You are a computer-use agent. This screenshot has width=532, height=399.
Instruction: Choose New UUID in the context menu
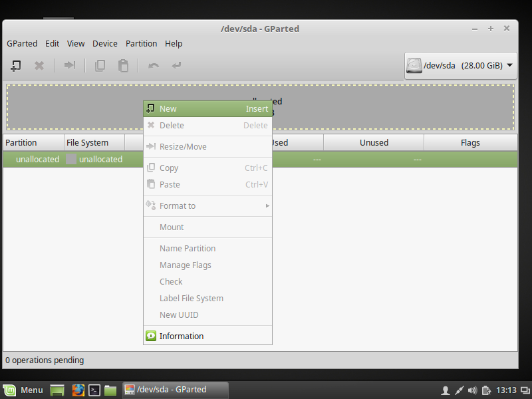tap(207, 315)
